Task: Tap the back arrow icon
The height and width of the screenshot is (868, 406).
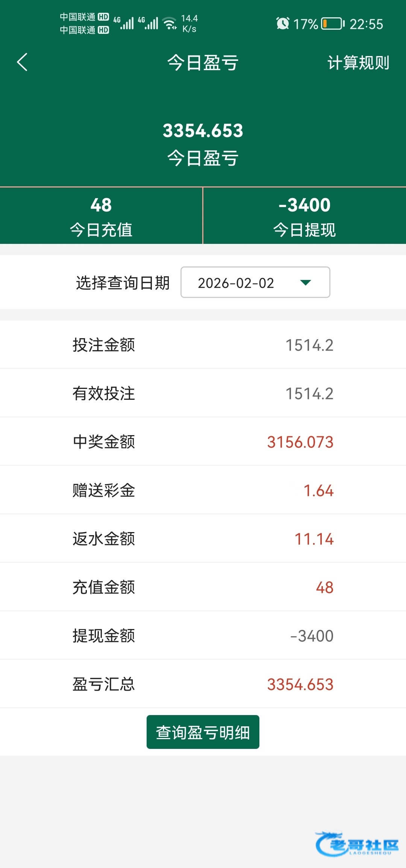Action: pos(23,62)
